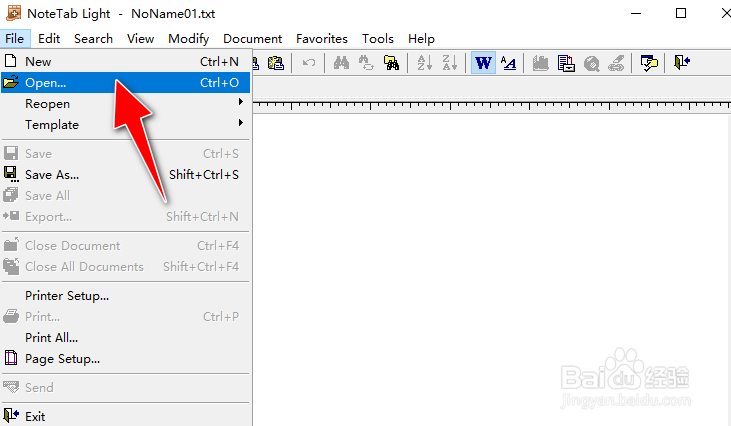The height and width of the screenshot is (426, 731).
Task: Click the sort descending Z-A icon
Action: click(449, 62)
